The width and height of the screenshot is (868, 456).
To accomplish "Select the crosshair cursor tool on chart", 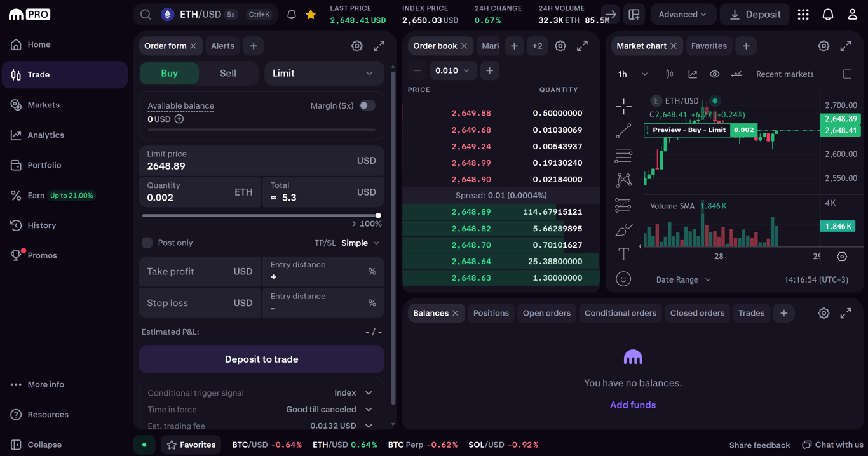I will [x=623, y=106].
